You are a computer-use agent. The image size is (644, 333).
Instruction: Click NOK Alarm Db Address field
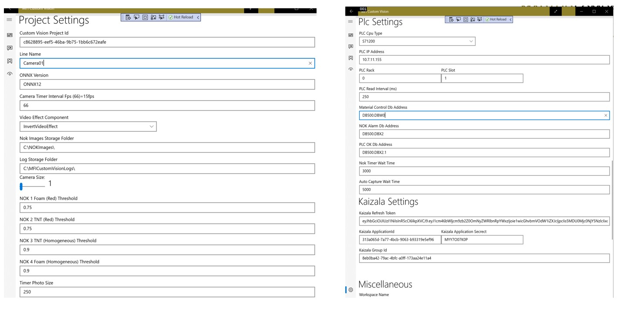(x=484, y=134)
